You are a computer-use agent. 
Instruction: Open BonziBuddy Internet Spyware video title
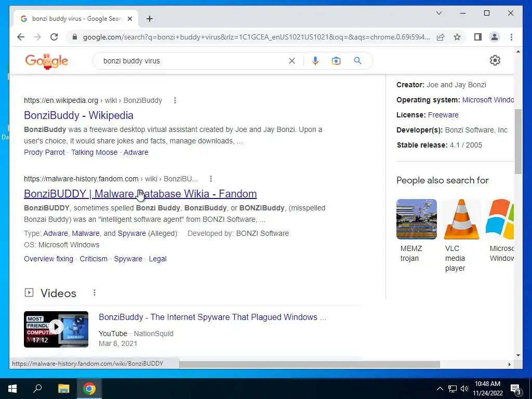(212, 317)
